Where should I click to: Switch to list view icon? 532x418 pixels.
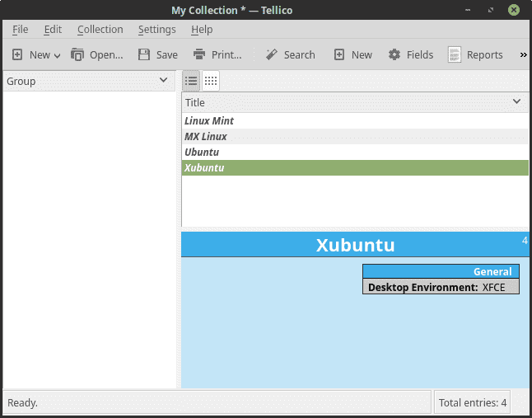point(191,81)
